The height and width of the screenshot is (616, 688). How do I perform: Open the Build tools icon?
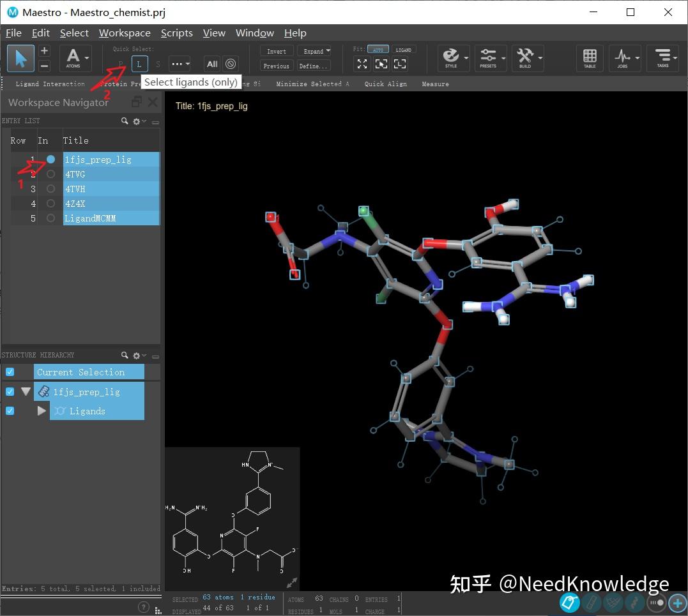coord(526,57)
